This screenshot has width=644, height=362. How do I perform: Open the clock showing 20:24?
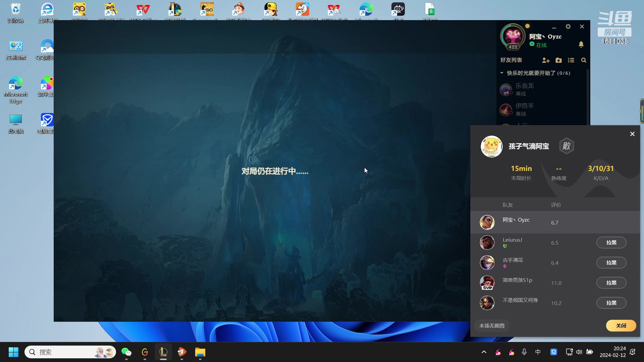point(612,352)
